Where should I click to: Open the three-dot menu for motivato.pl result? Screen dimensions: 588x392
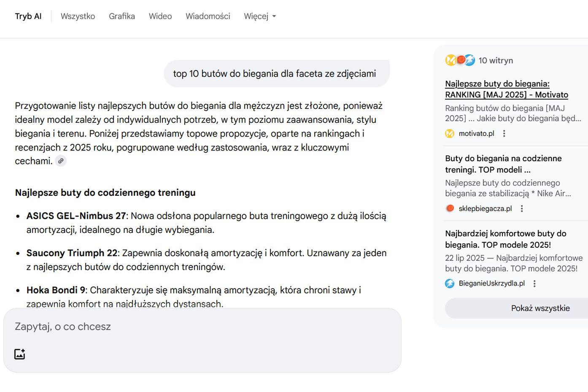[504, 133]
